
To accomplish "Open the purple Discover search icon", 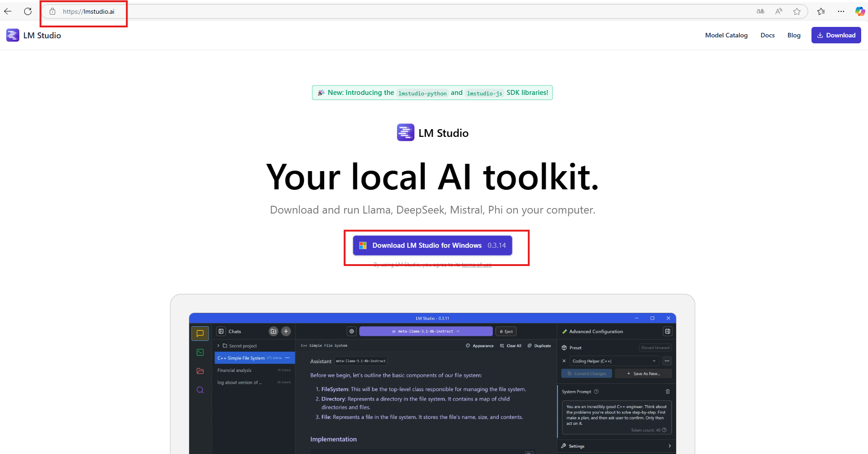I will (200, 390).
